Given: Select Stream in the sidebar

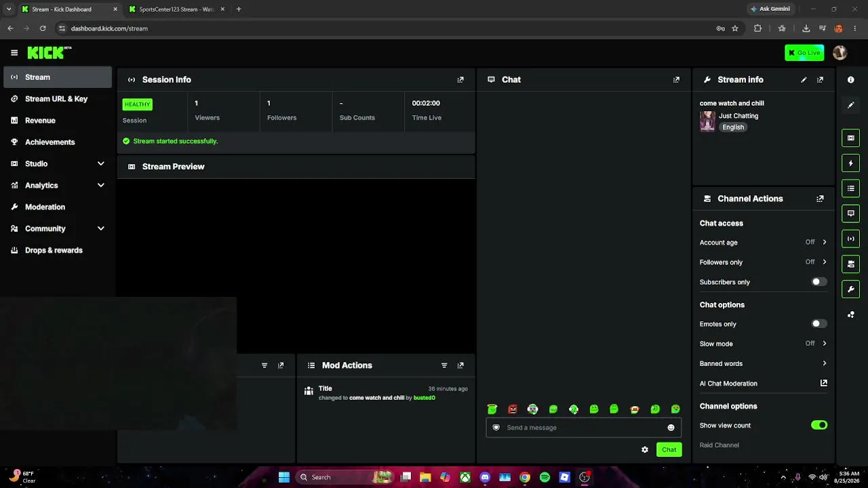Looking at the screenshot, I should [x=58, y=77].
